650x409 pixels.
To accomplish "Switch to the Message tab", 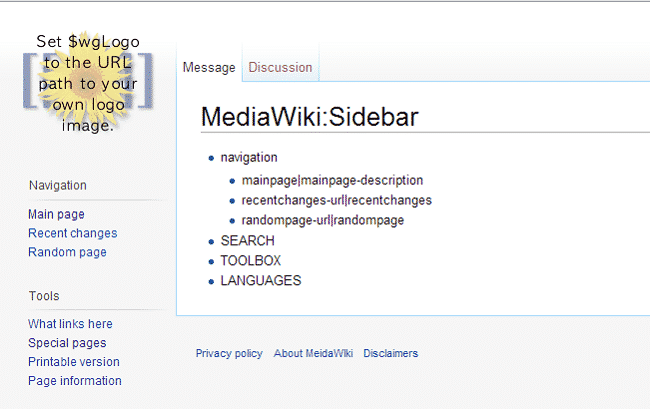I will pyautogui.click(x=209, y=68).
